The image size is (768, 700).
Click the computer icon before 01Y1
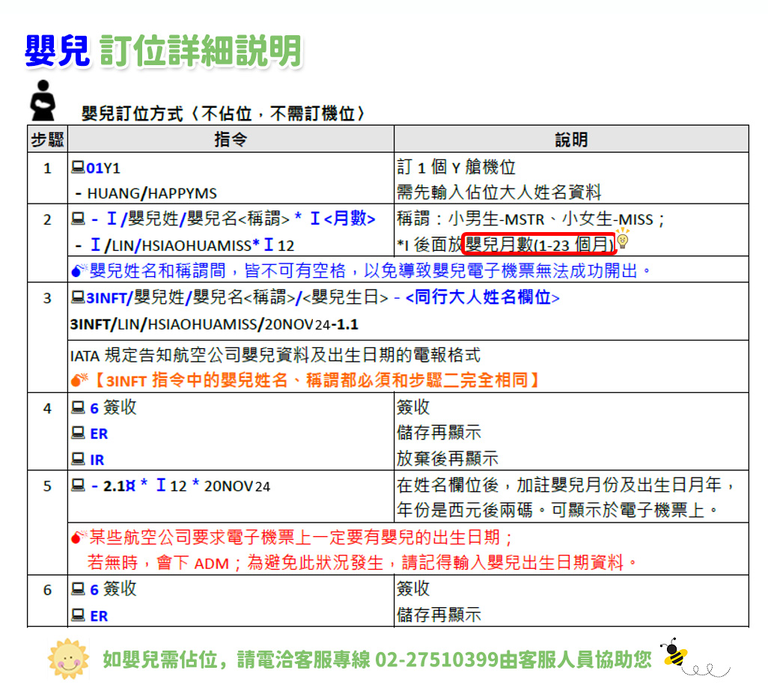78,167
